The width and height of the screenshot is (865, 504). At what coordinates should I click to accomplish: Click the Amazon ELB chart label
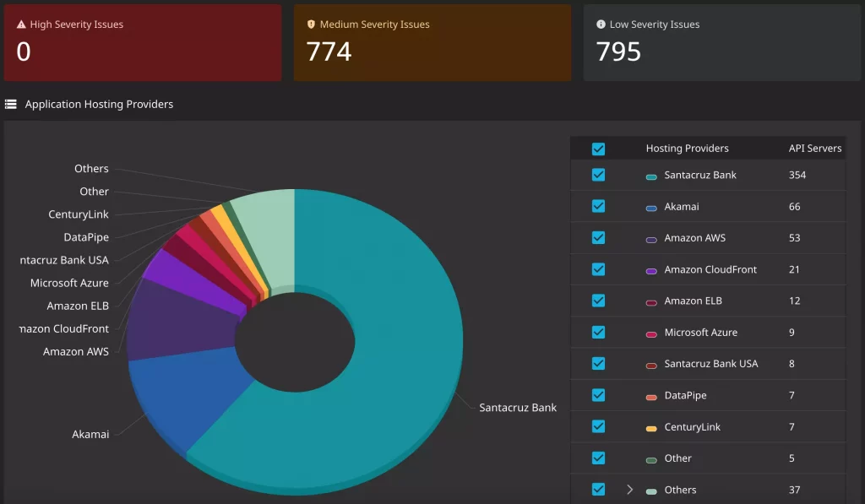78,306
